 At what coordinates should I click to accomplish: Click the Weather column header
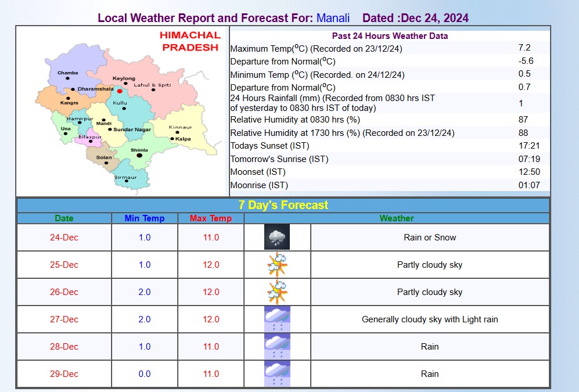pyautogui.click(x=397, y=218)
